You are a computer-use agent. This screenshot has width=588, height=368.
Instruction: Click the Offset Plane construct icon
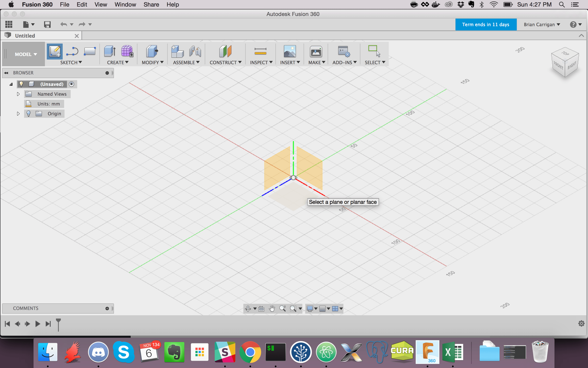(225, 51)
